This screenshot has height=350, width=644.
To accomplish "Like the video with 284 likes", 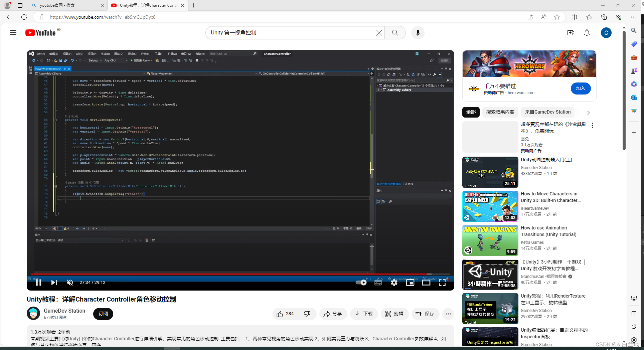I will point(285,314).
